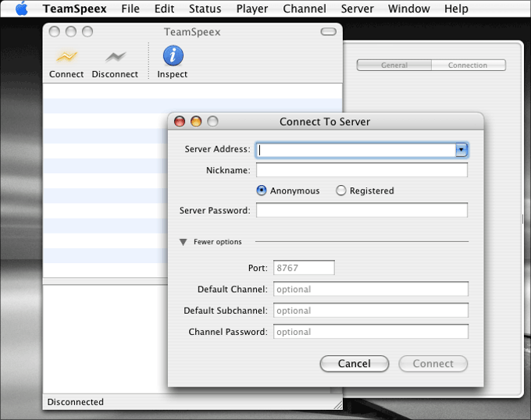Minimize the Connect To Server dialog
Image resolution: width=531 pixels, height=420 pixels.
click(196, 121)
